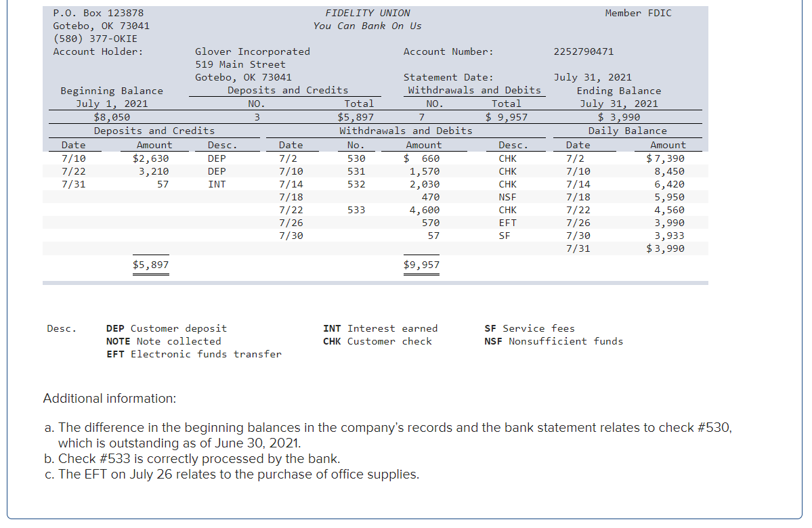Select the slogan 'You Can Bank On Us'
812x528 pixels.
tap(367, 26)
